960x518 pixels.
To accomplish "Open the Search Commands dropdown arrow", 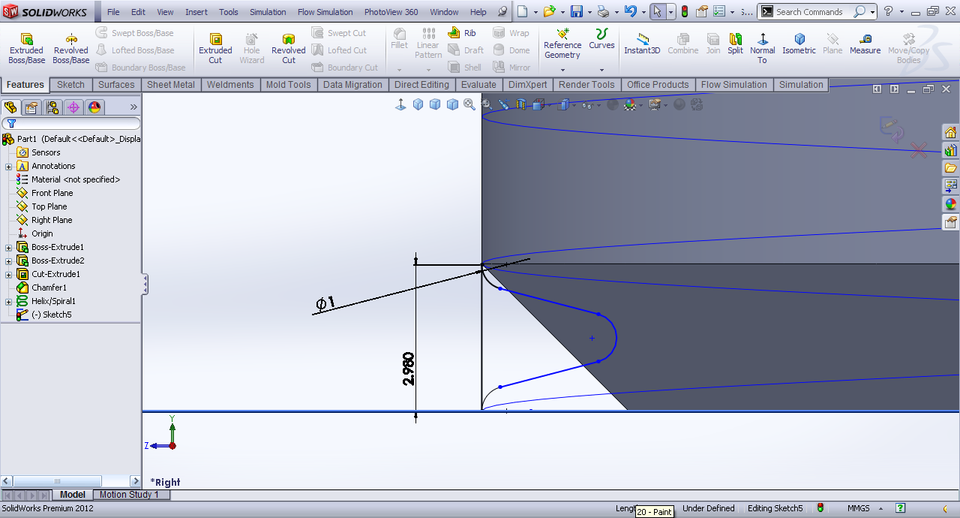I will click(x=872, y=12).
